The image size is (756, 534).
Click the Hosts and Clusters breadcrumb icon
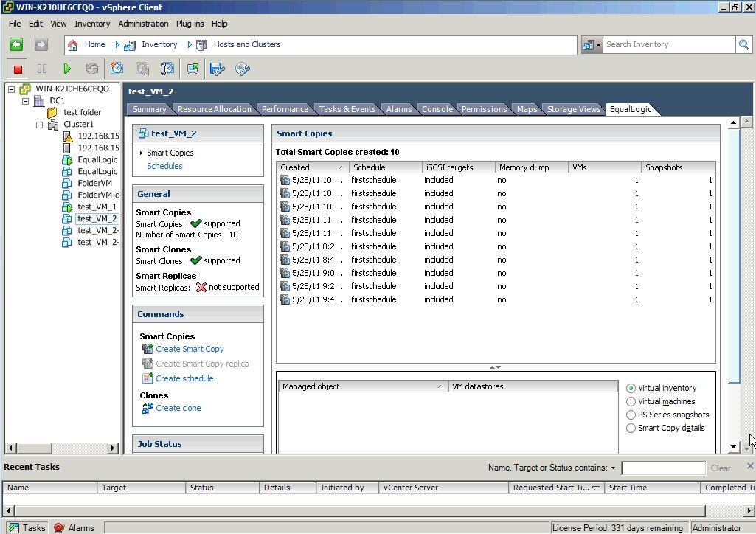click(202, 45)
